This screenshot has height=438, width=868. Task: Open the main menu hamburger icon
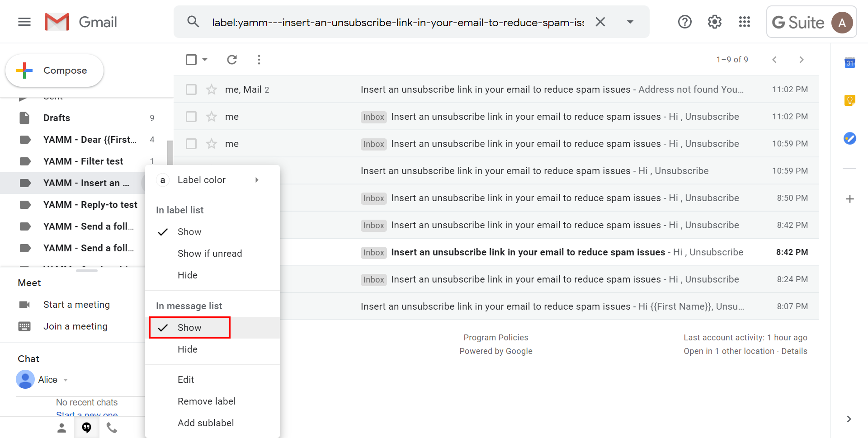coord(24,22)
